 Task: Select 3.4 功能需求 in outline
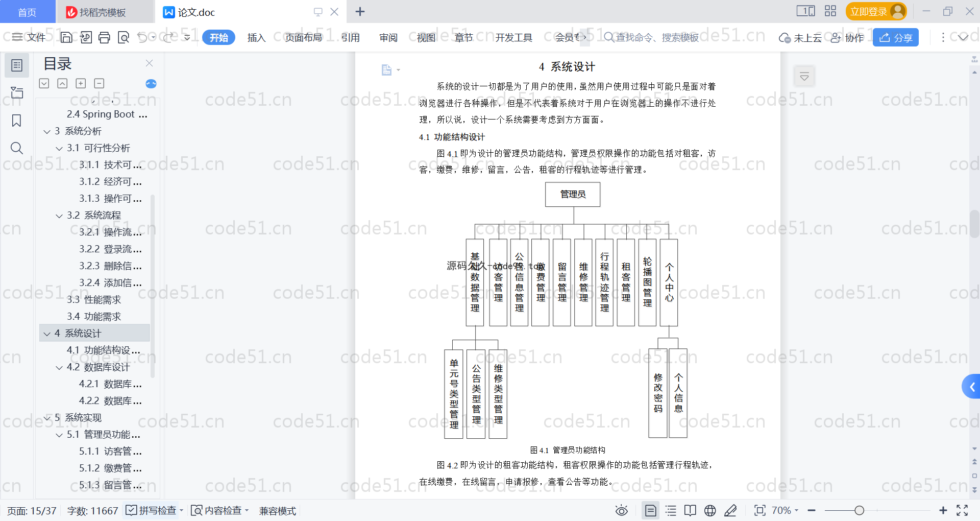pyautogui.click(x=94, y=317)
